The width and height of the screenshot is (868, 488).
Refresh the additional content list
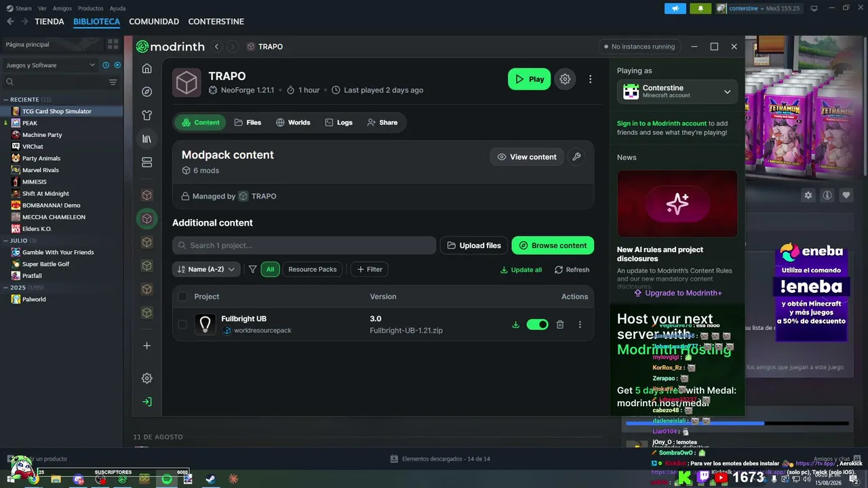point(572,270)
